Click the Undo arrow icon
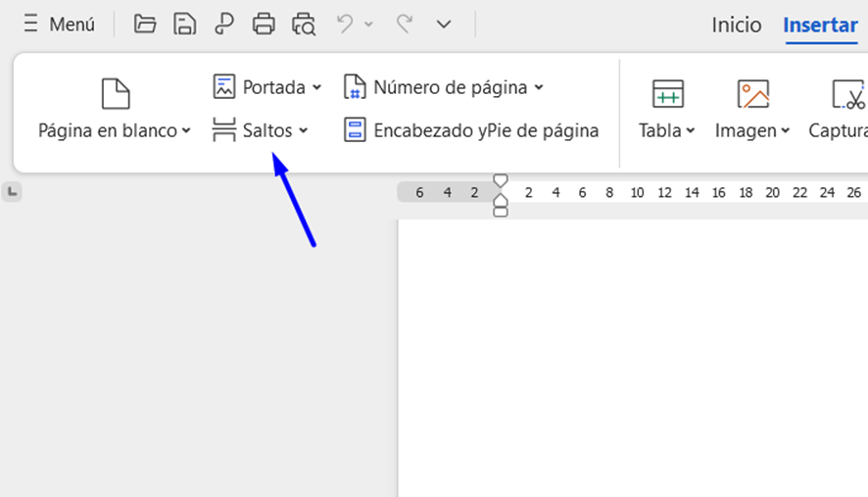Viewport: 868px width, 497px height. 345,25
